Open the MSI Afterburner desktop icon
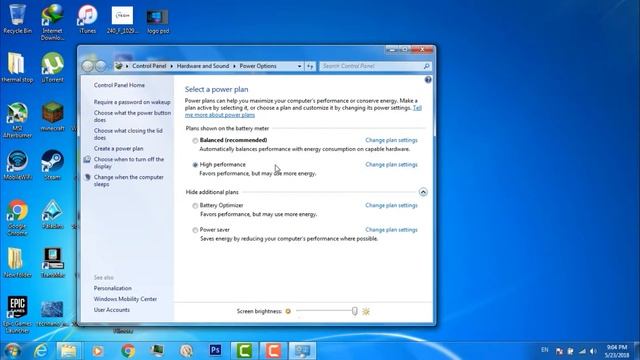Screen dimensions: 640x360 17,120
